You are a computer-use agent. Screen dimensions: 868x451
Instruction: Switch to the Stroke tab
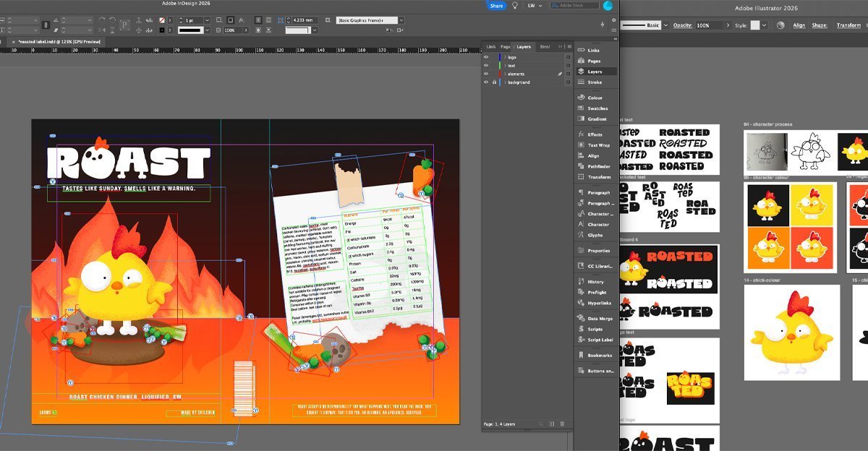pyautogui.click(x=545, y=46)
